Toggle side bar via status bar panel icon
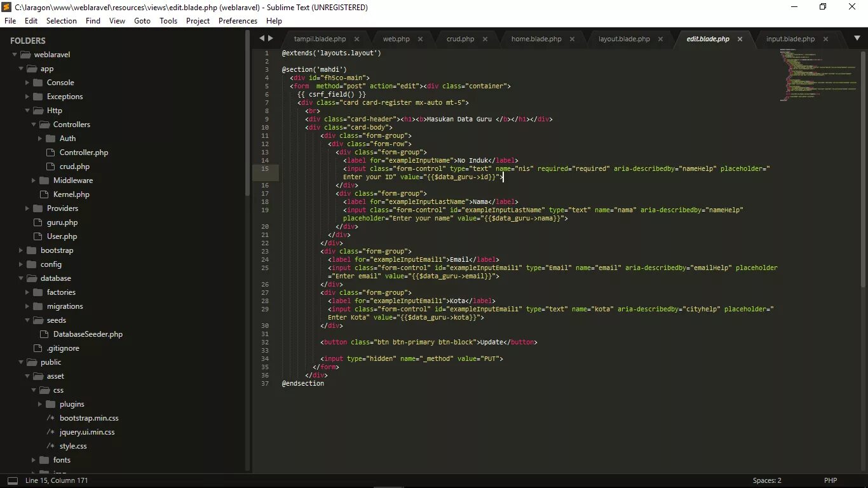868x488 pixels. point(13,480)
